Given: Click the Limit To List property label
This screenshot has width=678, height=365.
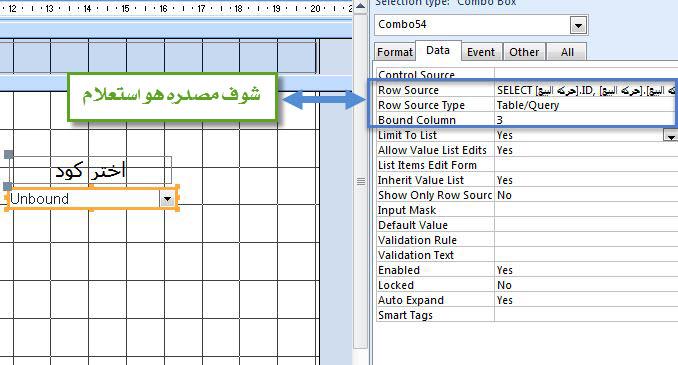Looking at the screenshot, I should (x=407, y=135).
